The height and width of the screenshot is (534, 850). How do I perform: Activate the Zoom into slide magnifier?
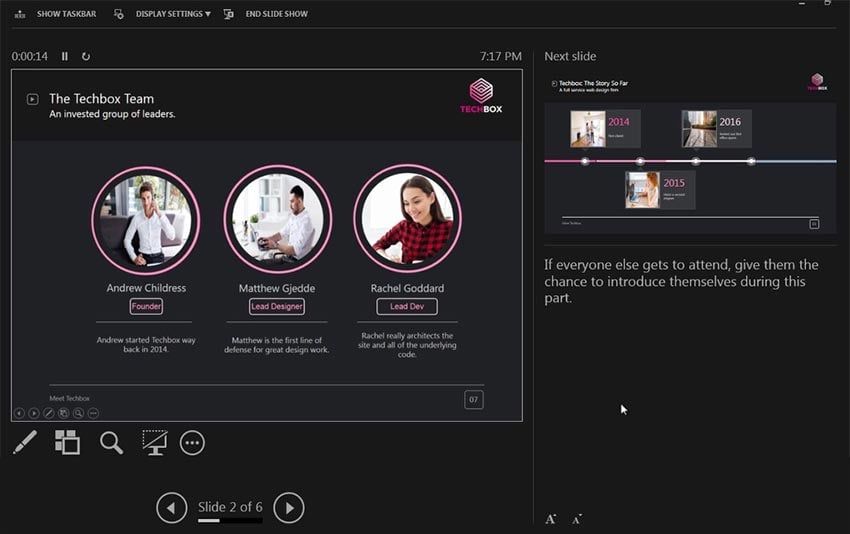(x=111, y=442)
